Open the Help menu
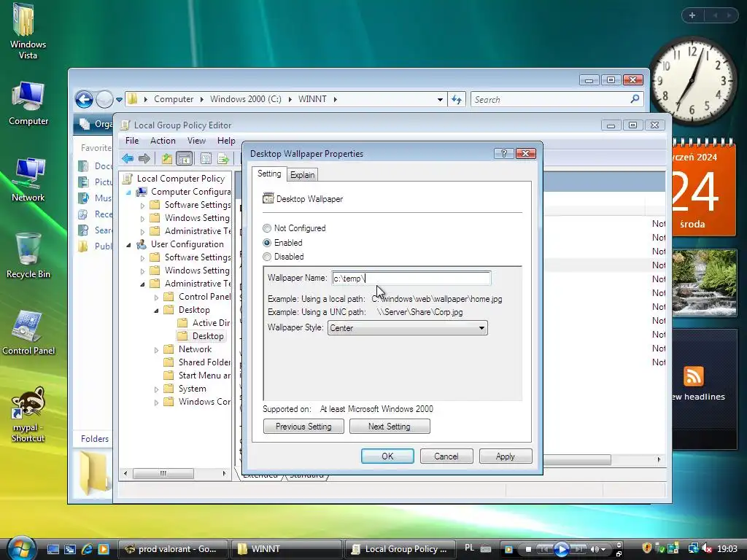Image resolution: width=747 pixels, height=560 pixels. (226, 141)
